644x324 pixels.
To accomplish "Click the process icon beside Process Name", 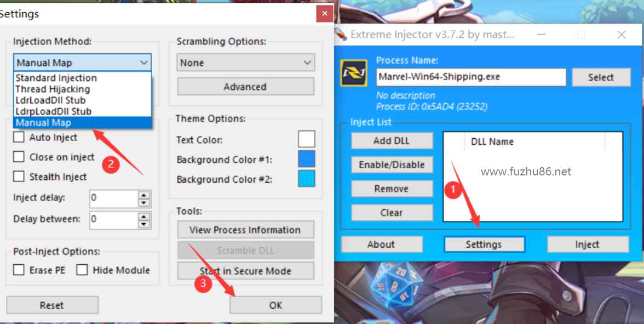I will coord(354,73).
